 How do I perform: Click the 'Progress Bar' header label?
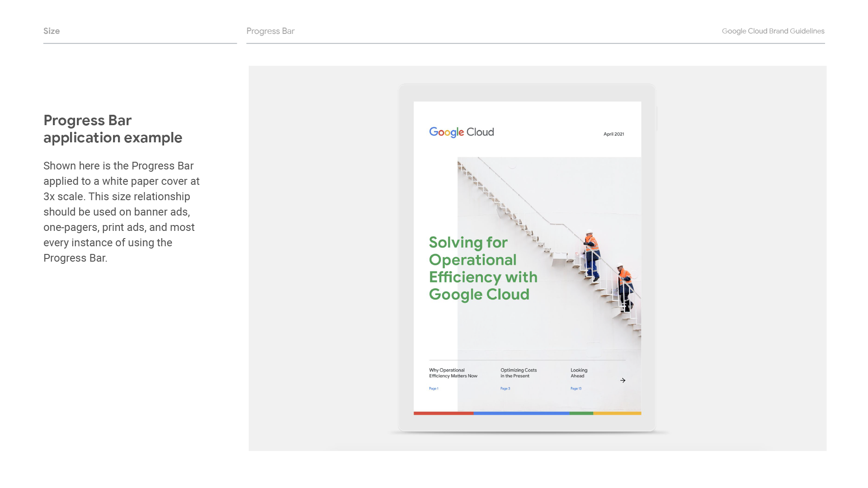coord(270,31)
